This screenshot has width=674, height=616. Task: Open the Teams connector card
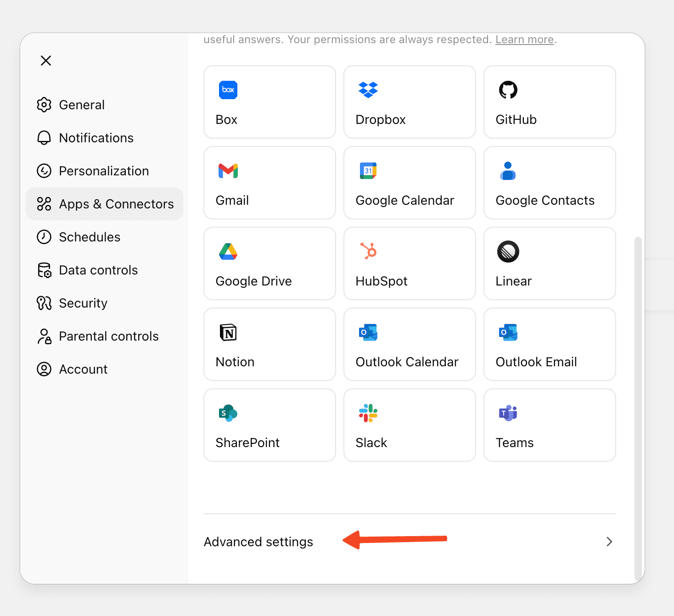(x=550, y=425)
